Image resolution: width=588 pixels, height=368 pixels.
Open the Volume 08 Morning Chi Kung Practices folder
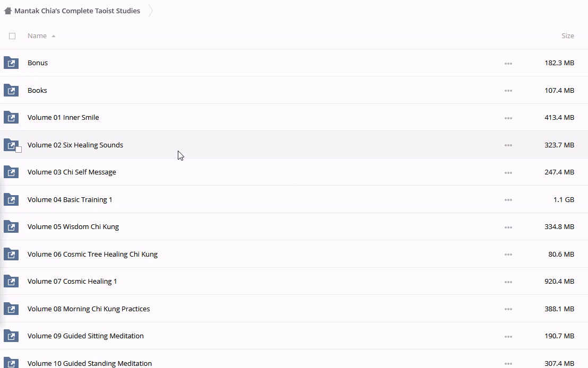(89, 309)
